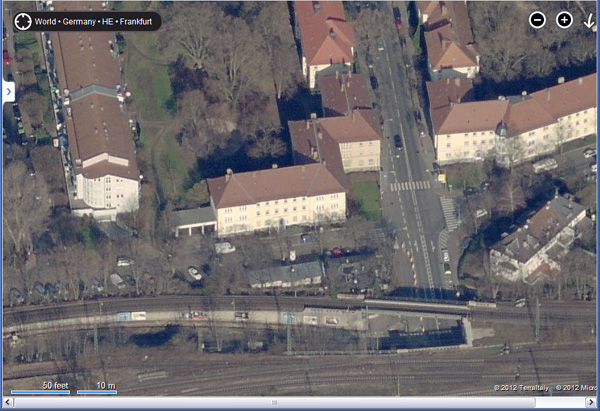Click the map rotation arrow icon
Viewport: 600px width, 411px height.
589,21
